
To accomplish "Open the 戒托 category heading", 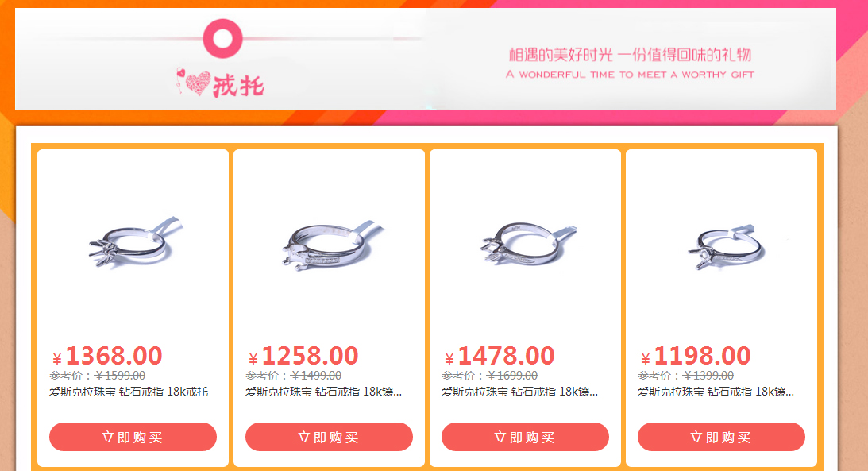I will coord(238,86).
